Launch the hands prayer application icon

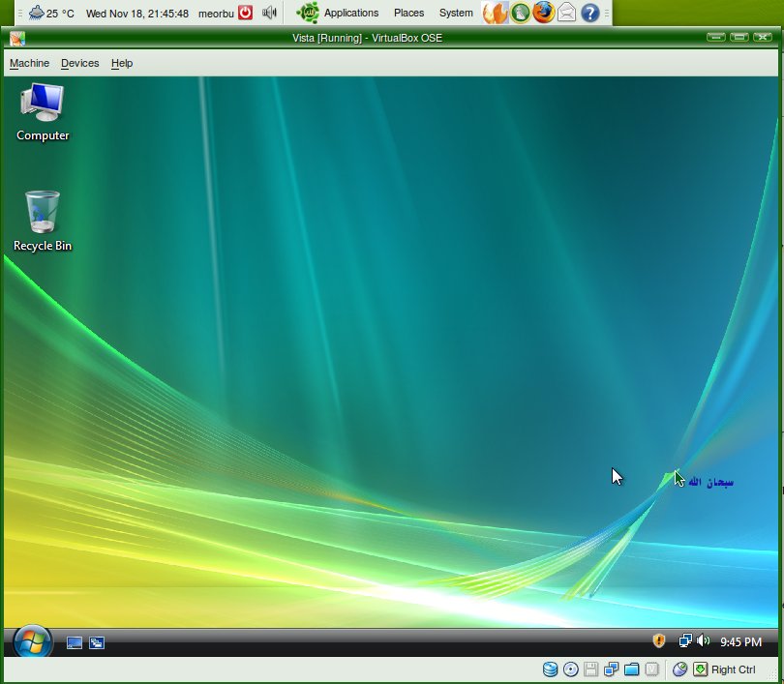[495, 13]
